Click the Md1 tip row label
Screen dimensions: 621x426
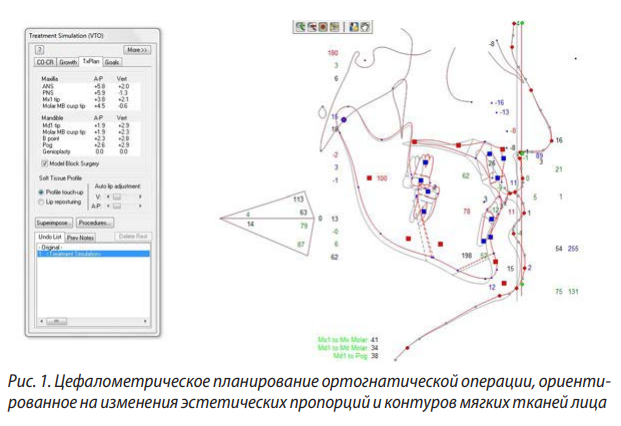tap(51, 125)
